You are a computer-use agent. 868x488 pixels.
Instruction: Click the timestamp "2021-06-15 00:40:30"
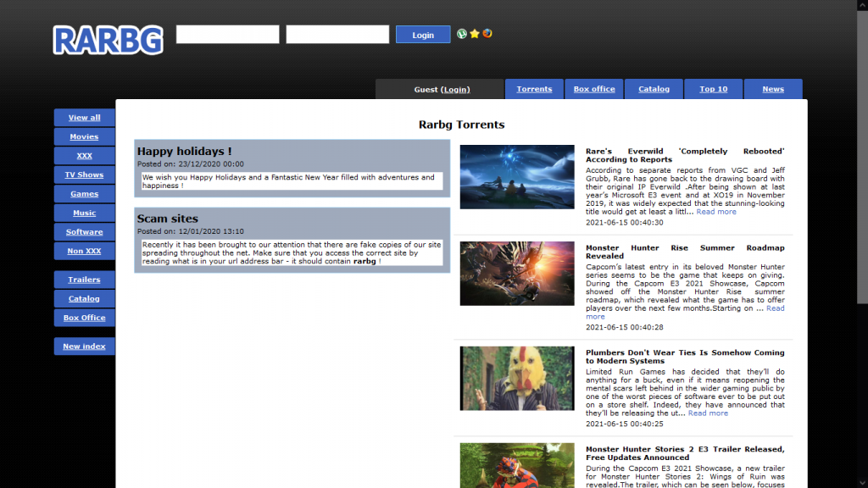(625, 223)
